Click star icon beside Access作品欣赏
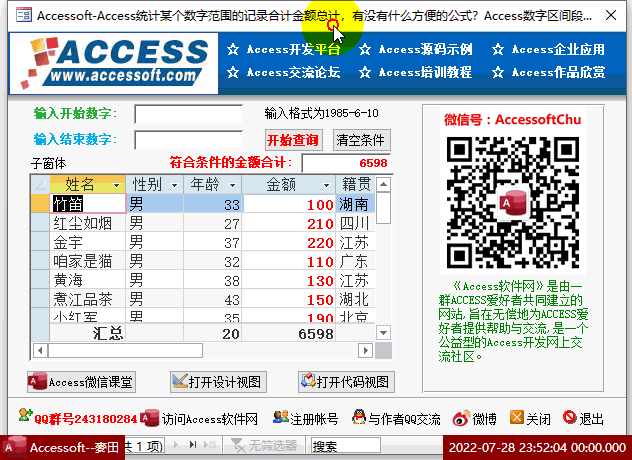The image size is (632, 460). click(498, 72)
